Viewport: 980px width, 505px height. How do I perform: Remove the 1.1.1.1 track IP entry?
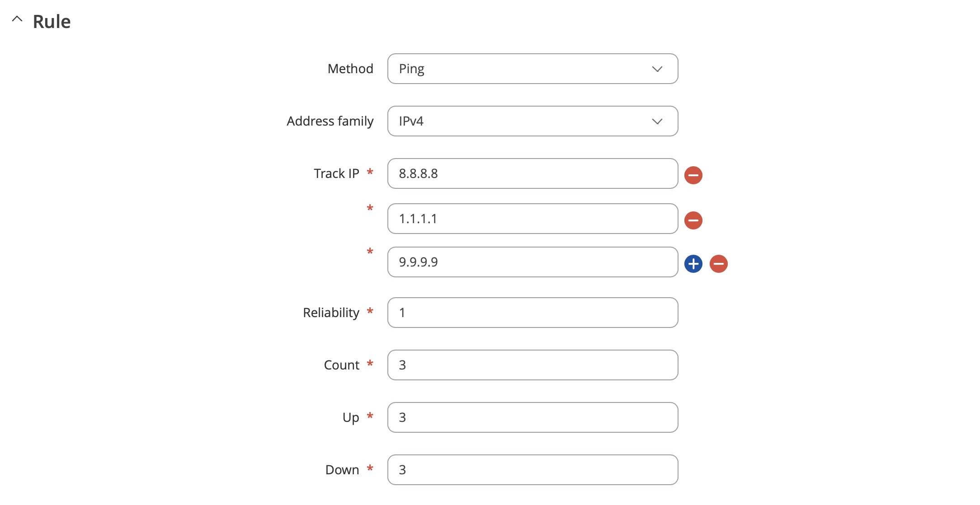point(693,220)
